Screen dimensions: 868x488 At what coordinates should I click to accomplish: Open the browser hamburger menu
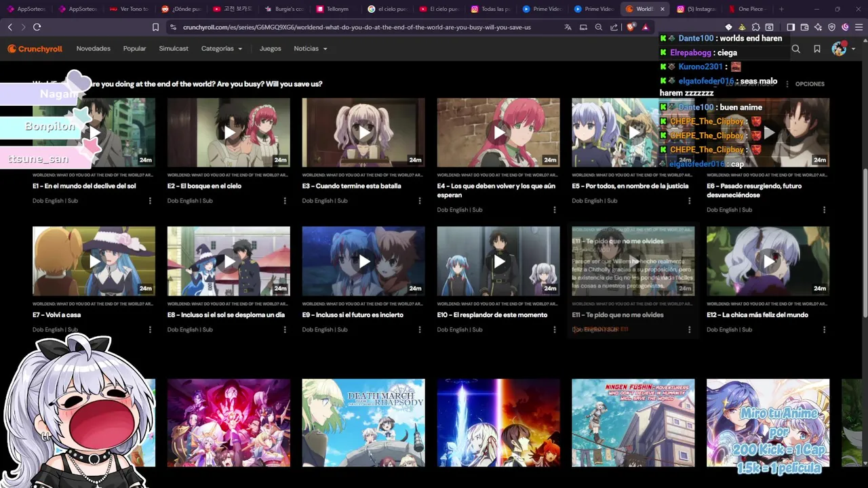point(858,27)
